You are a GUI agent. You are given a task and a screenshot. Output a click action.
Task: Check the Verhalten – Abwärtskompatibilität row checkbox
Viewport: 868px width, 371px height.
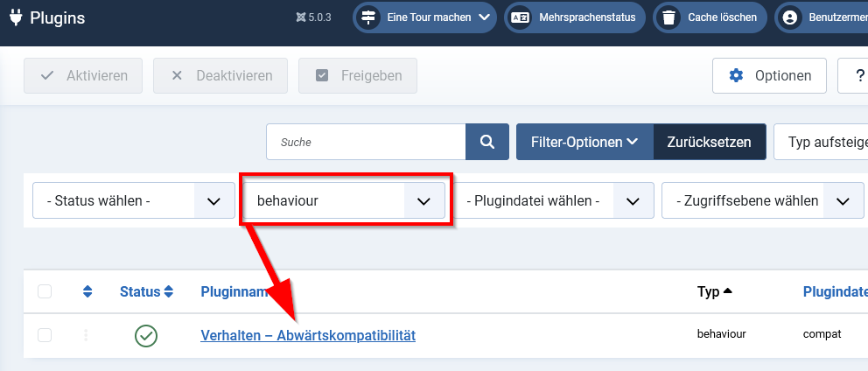coord(45,335)
